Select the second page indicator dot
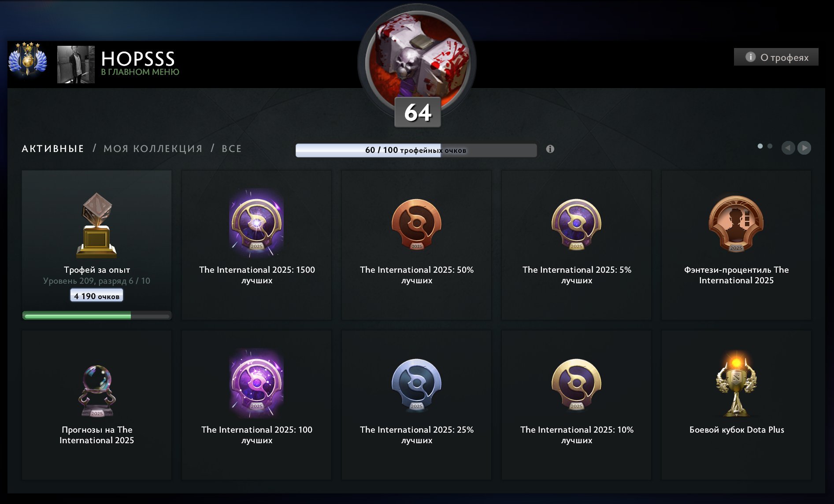The image size is (834, 504). coord(770,146)
